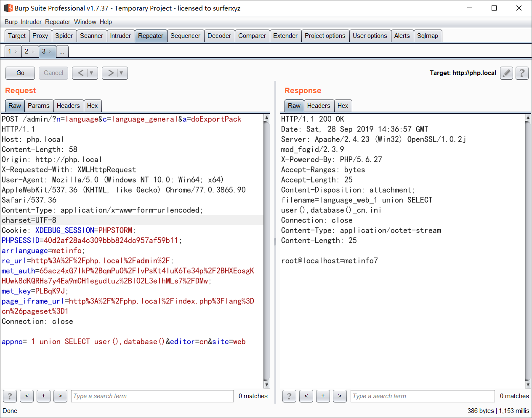
Task: Switch to the Comparer tab
Action: (252, 36)
